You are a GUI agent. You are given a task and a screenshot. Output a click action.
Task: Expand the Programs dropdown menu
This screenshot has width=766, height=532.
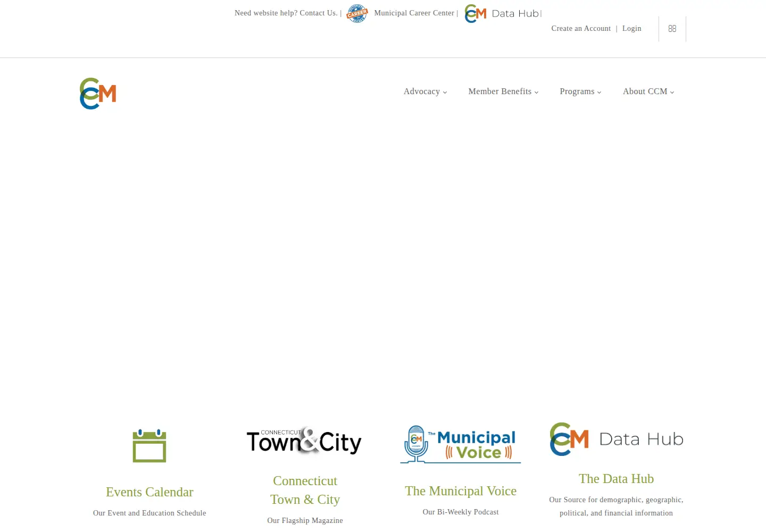[580, 92]
